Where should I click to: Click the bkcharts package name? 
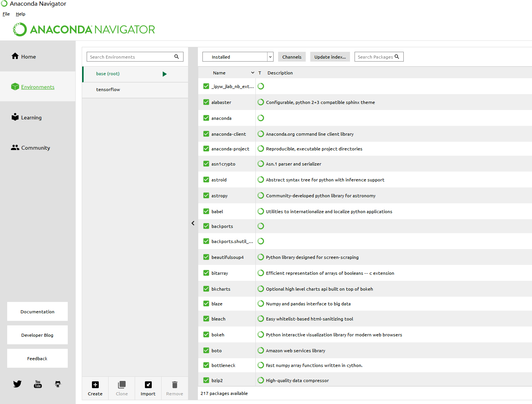coord(221,289)
